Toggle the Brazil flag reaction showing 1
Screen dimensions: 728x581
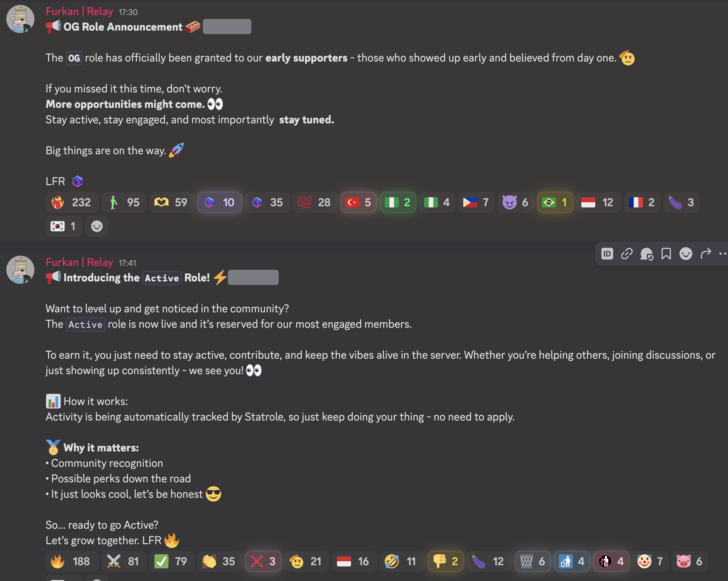555,202
